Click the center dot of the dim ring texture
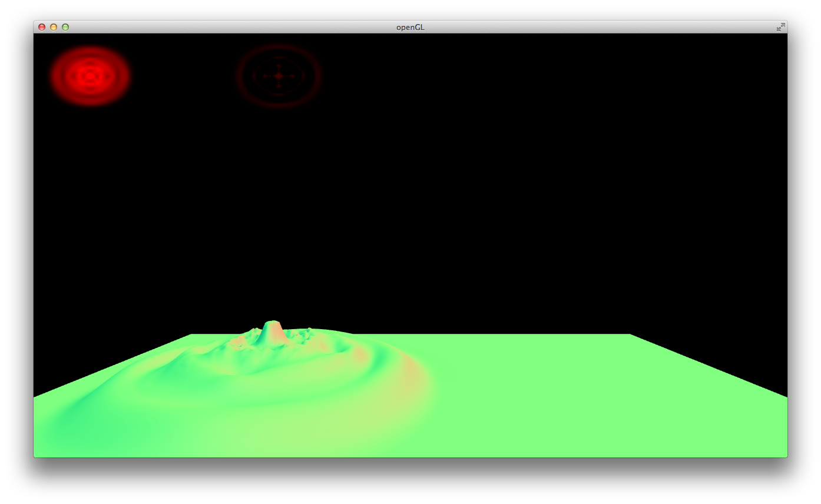Image resolution: width=821 pixels, height=504 pixels. [279, 76]
